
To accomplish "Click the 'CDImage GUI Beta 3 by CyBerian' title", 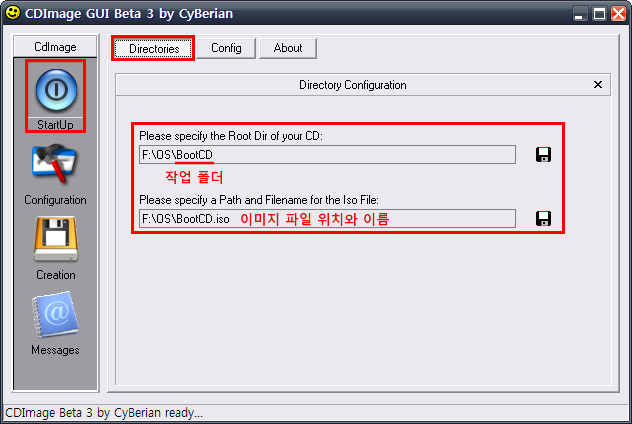I will (x=129, y=14).
